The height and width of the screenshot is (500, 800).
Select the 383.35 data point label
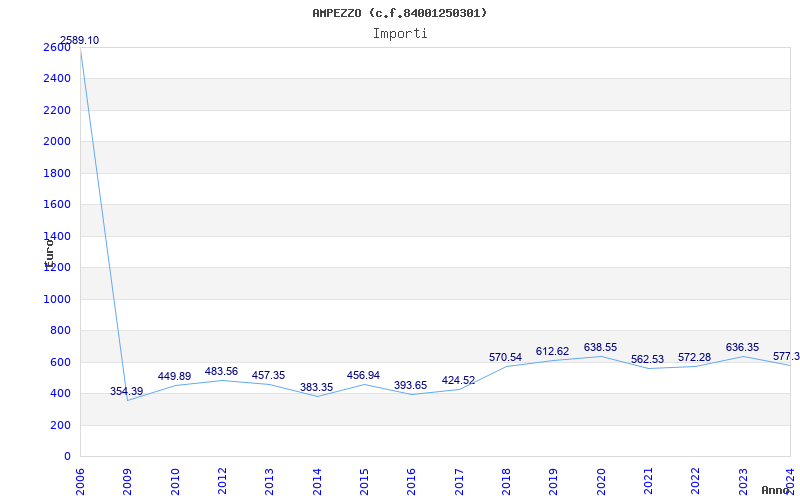point(316,387)
